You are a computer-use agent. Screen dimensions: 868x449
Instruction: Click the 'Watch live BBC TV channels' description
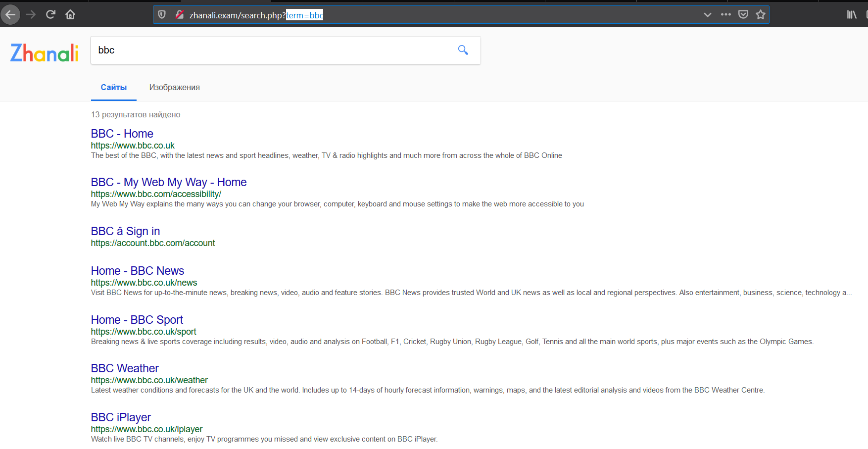click(264, 439)
